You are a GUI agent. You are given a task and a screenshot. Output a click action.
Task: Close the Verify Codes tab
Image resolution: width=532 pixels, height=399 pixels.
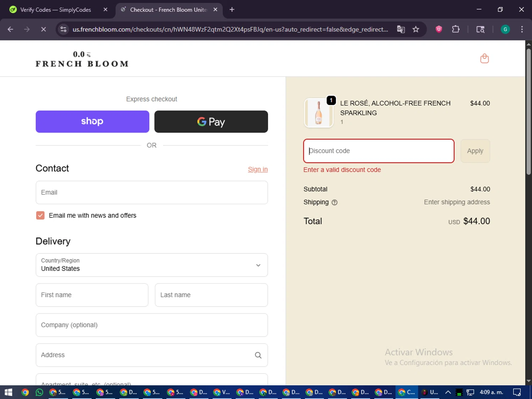coord(105,10)
